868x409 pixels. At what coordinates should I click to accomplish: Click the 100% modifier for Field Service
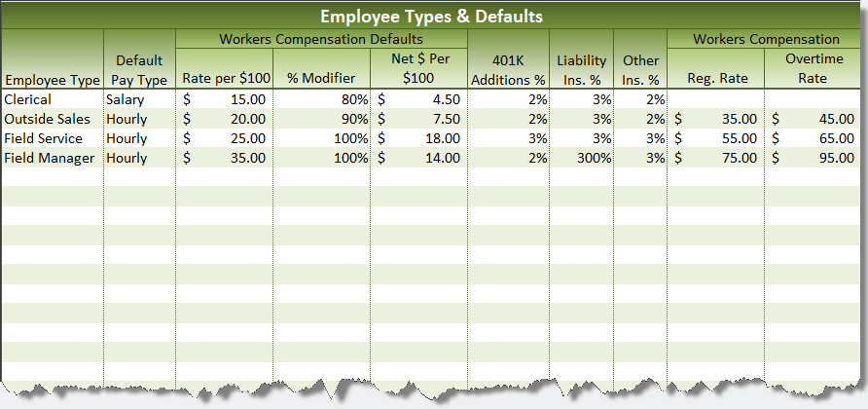322,138
